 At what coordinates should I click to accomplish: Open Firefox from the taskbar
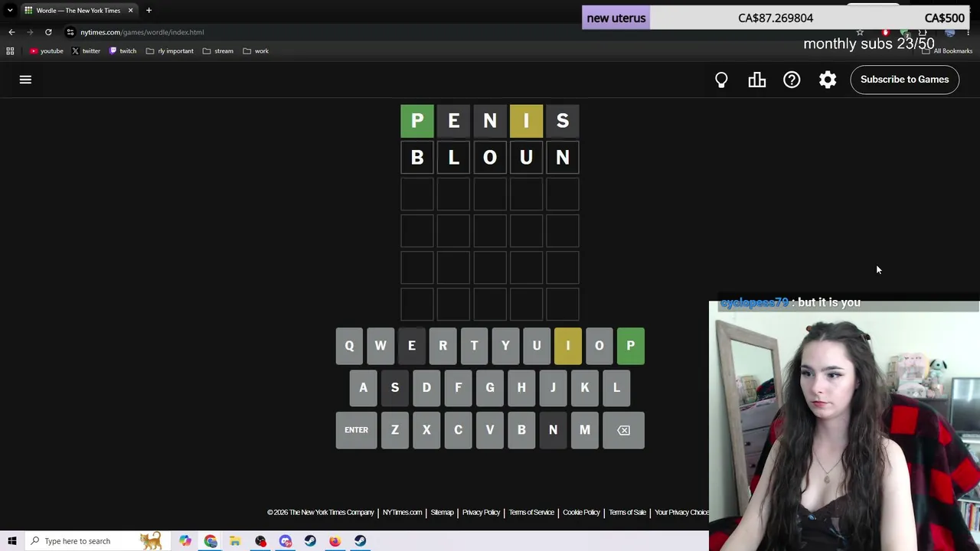[335, 541]
